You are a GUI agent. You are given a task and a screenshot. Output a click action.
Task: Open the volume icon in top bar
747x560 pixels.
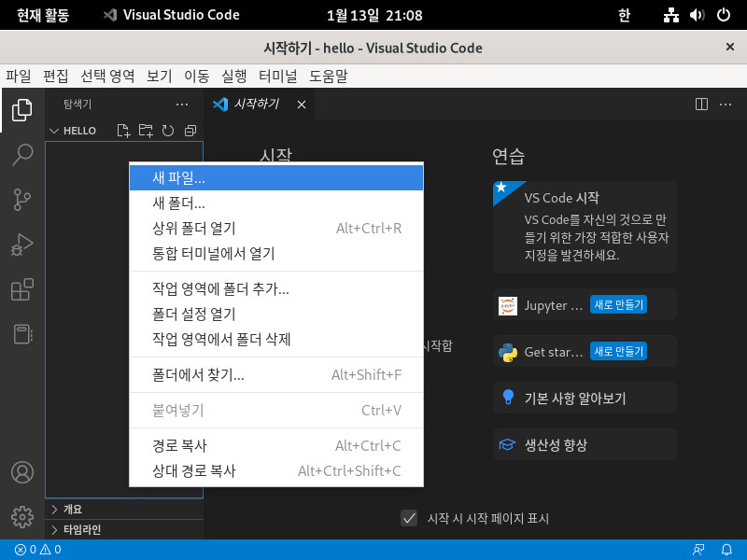point(697,15)
